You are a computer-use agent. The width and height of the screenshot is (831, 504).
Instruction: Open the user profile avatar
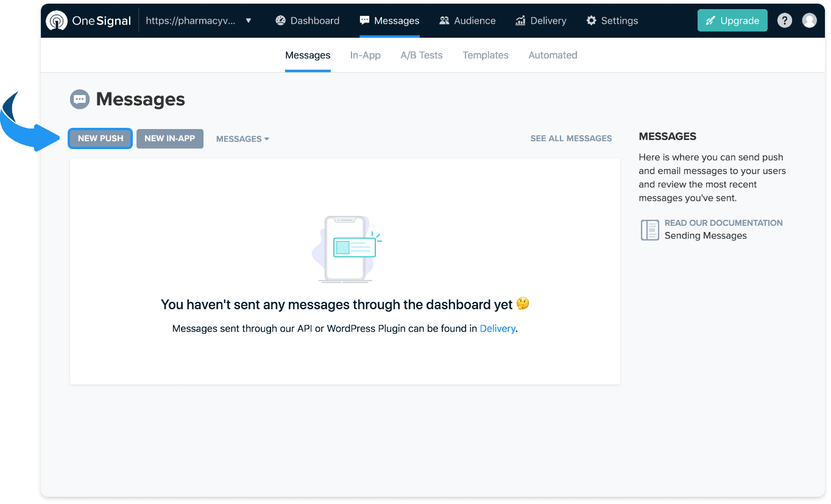tap(809, 21)
